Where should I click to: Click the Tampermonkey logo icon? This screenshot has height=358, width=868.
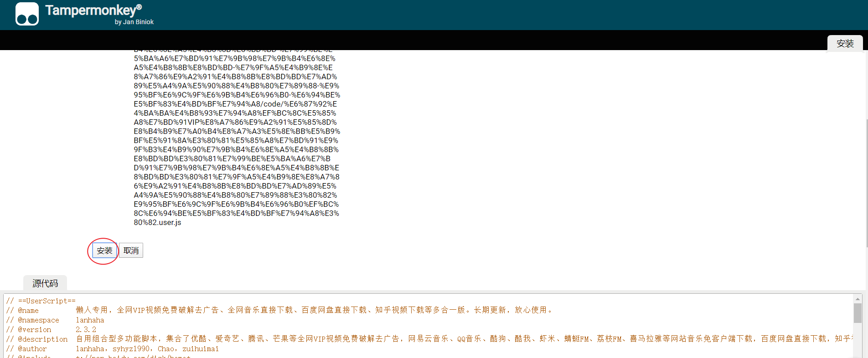(x=27, y=14)
